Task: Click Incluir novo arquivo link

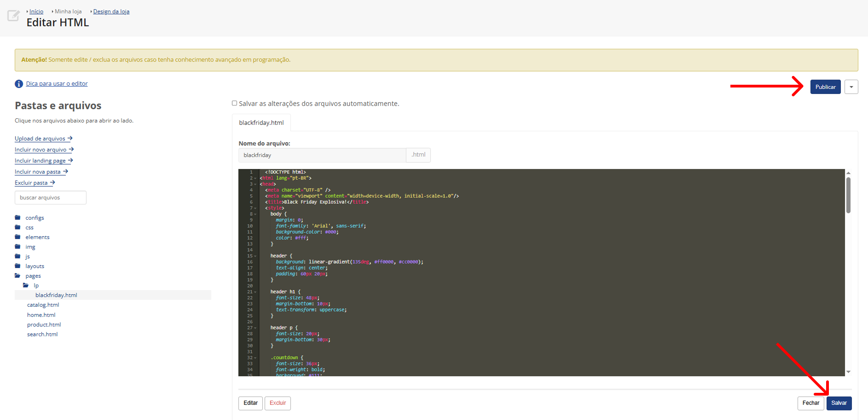Action: coord(44,149)
